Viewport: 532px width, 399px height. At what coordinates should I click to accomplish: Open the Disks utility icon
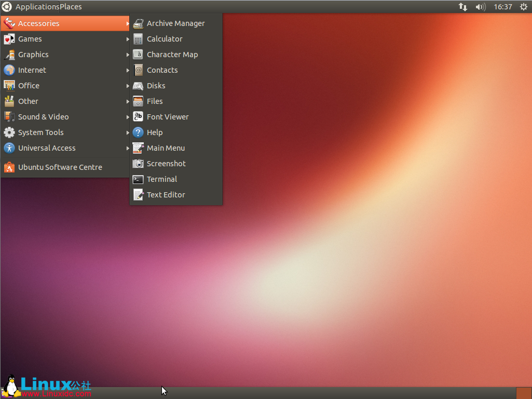(x=138, y=86)
